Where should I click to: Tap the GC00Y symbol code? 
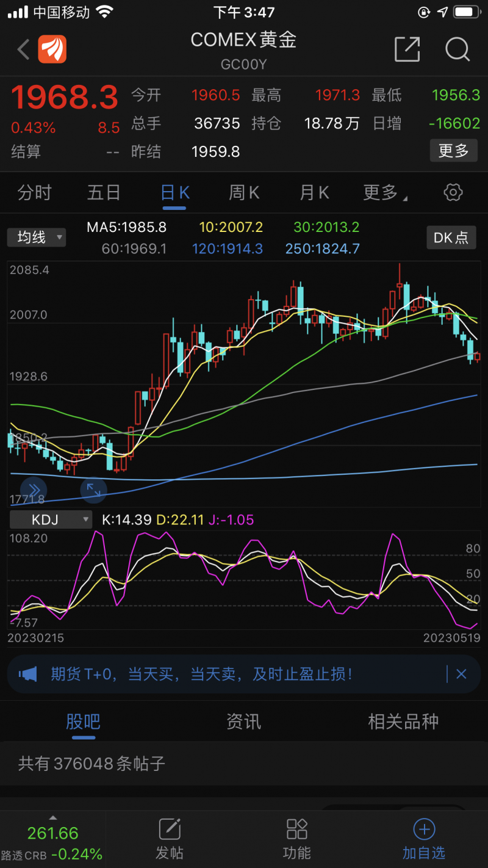(243, 65)
